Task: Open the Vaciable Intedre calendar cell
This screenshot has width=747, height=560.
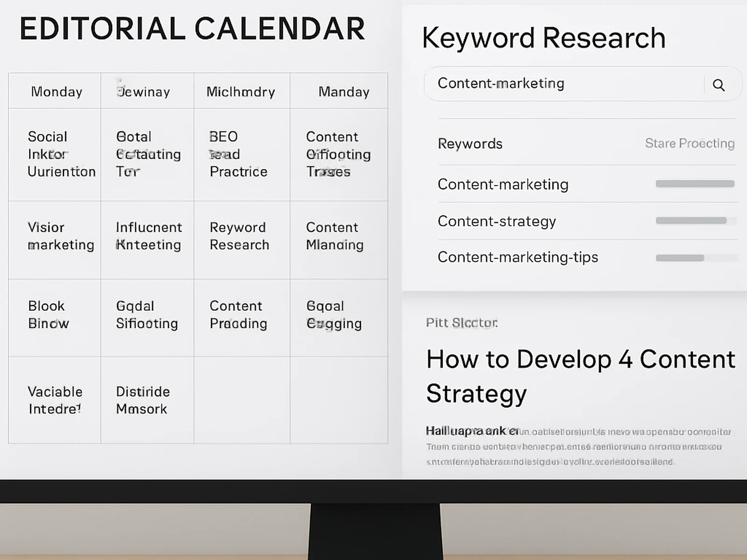Action: [55, 400]
